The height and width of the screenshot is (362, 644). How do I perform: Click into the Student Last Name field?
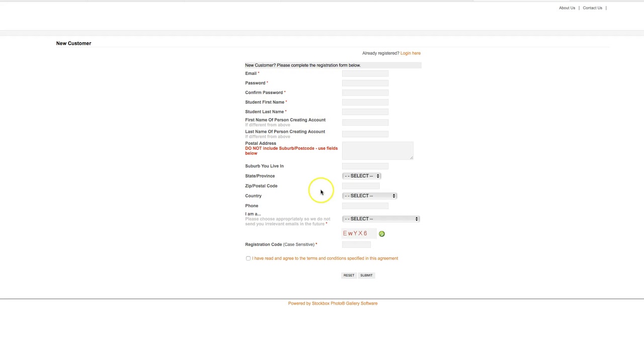click(x=365, y=112)
